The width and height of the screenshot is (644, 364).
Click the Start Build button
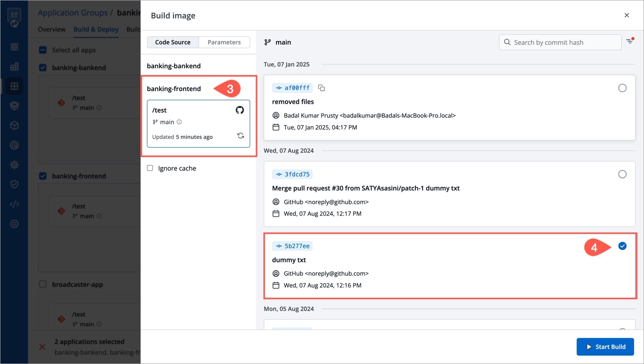(x=605, y=347)
